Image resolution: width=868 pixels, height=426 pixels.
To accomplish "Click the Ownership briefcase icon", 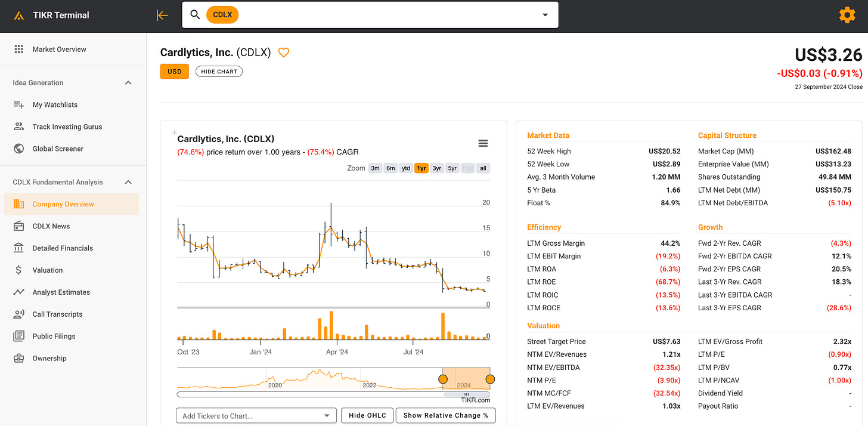I will (x=18, y=358).
